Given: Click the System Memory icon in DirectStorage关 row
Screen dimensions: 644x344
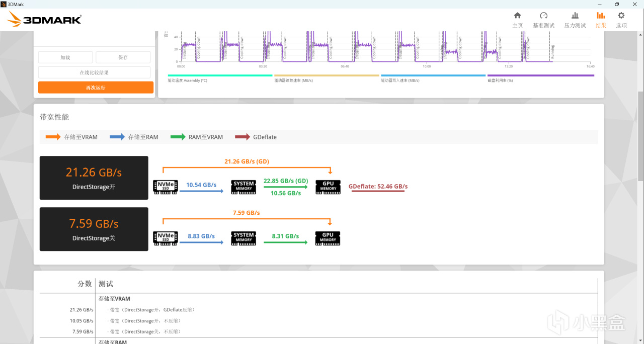Looking at the screenshot, I should pyautogui.click(x=244, y=238).
